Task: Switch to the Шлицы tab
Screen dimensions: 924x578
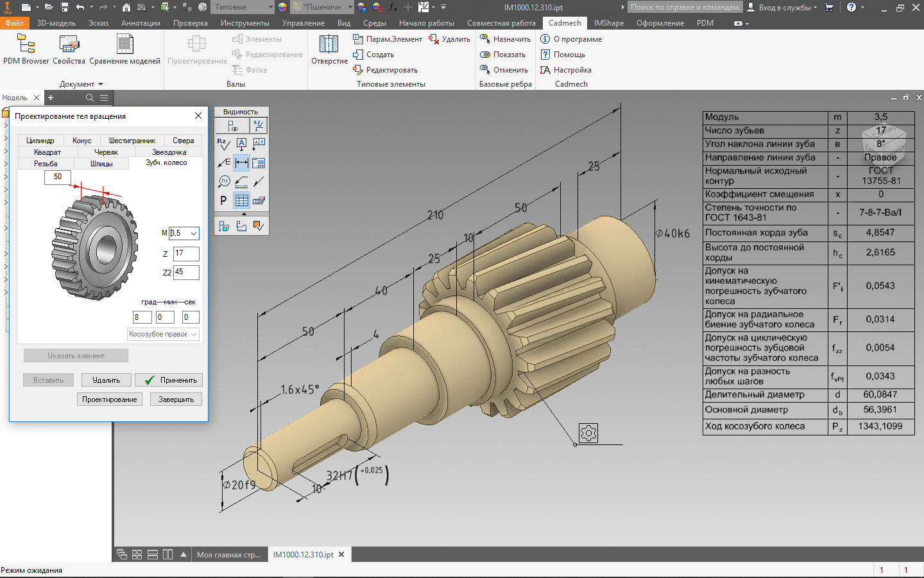Action: (x=101, y=164)
